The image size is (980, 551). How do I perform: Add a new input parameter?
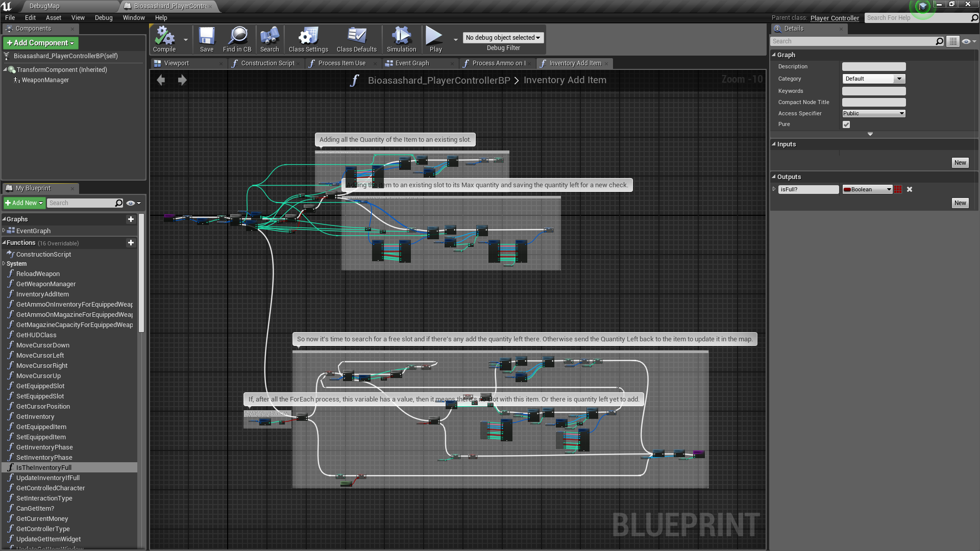point(960,163)
